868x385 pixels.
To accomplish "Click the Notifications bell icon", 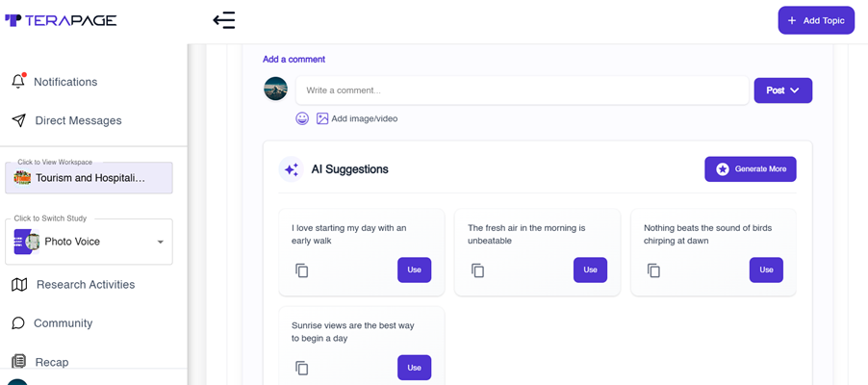I will [x=18, y=82].
